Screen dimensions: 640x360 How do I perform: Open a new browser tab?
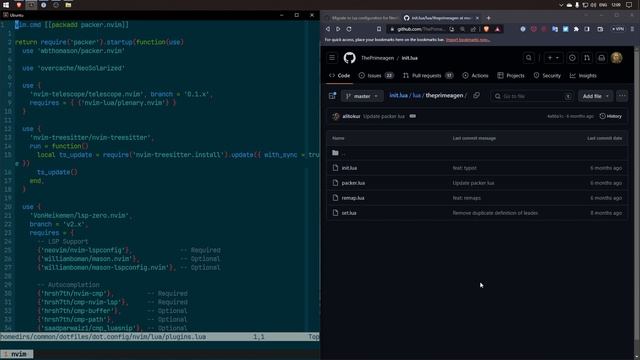coord(489,18)
